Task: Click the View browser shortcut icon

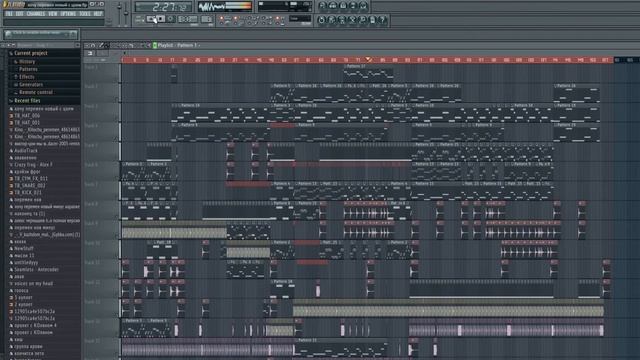Action: (353, 6)
